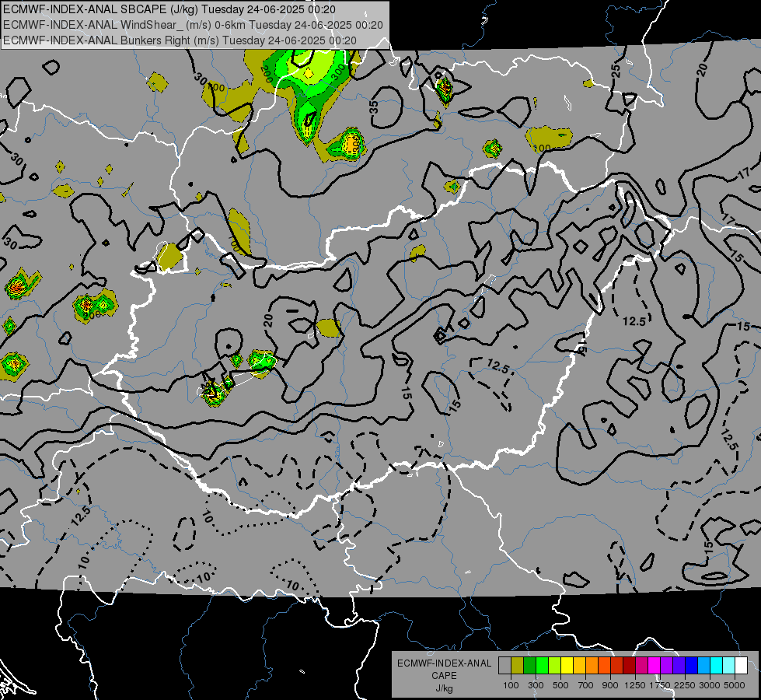This screenshot has height=700, width=761.
Task: Pick the dark green legend swatch
Action: pyautogui.click(x=529, y=666)
